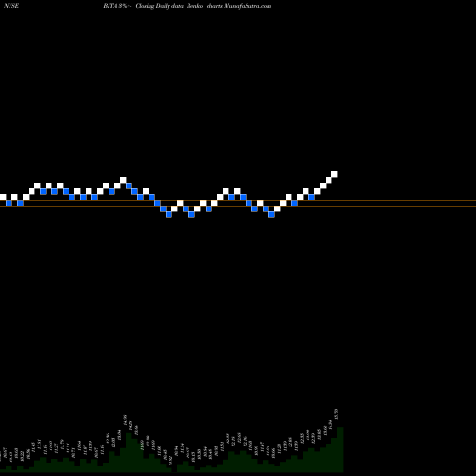Click the 15.59 value label above the last bar

(x=336, y=414)
